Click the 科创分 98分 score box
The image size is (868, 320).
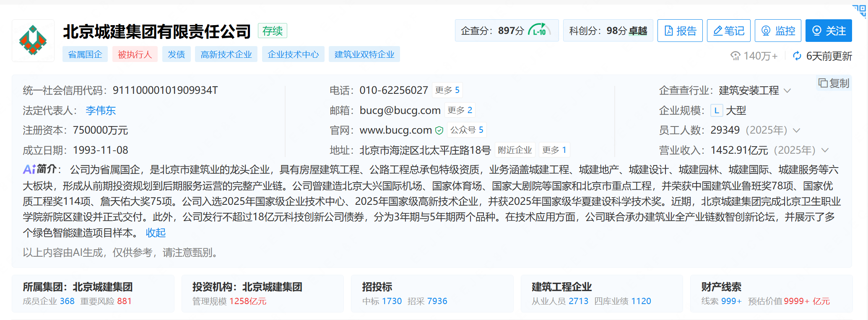[608, 31]
